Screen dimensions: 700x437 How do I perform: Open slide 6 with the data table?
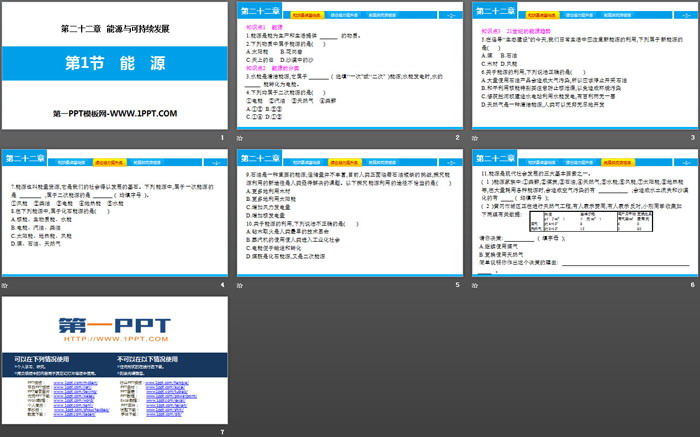tap(583, 212)
